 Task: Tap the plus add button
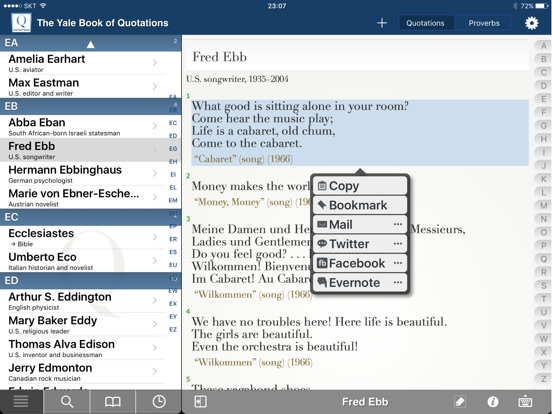pyautogui.click(x=382, y=23)
